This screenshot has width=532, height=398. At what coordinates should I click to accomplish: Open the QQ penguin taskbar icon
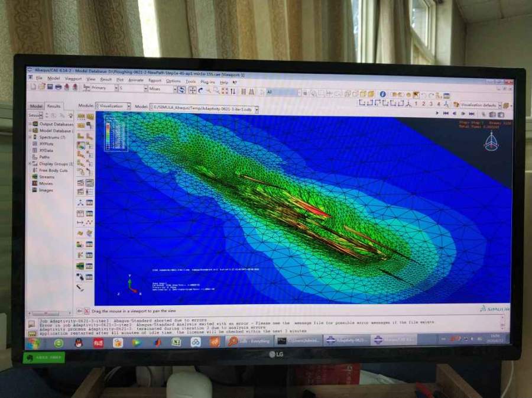point(79,342)
